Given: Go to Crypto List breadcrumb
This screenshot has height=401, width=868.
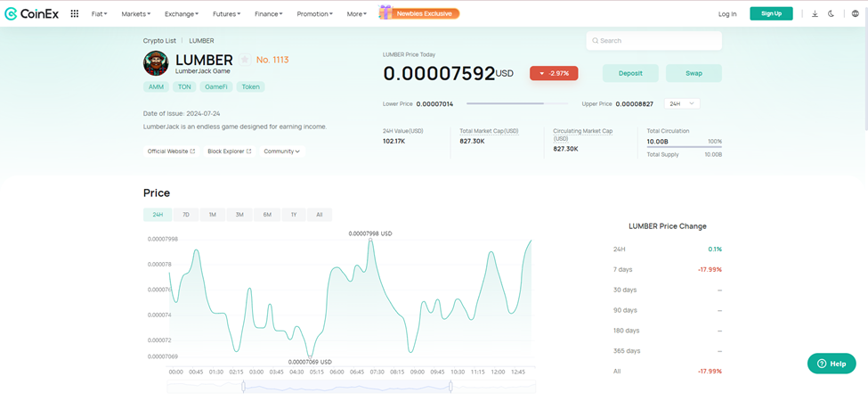Looking at the screenshot, I should 159,40.
